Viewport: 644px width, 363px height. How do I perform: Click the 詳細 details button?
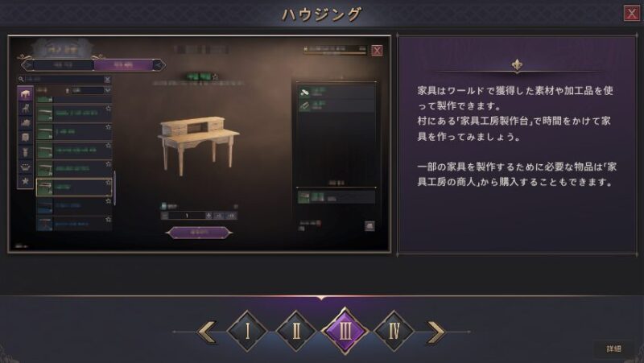[614, 349]
